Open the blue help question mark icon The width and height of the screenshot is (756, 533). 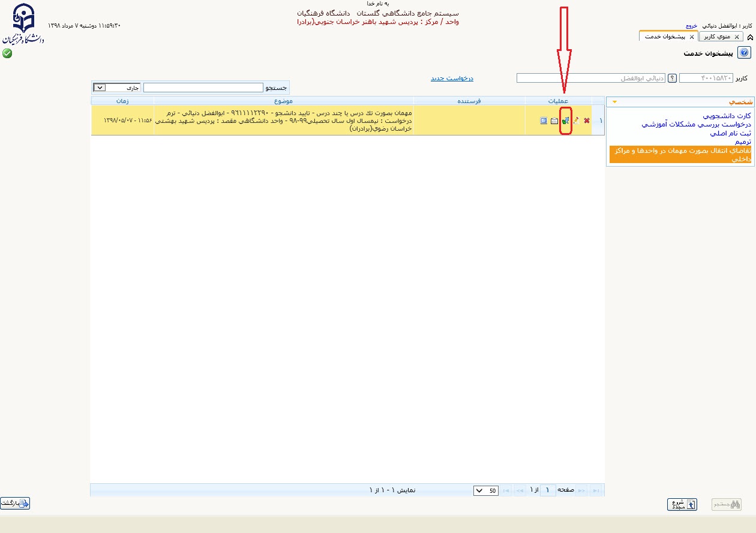tap(744, 53)
